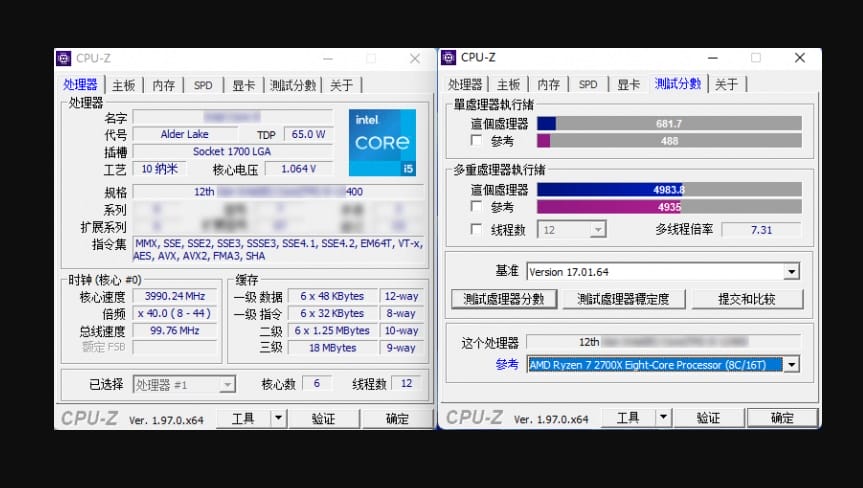
Task: Click the CPU-Z app icon in right window title bar
Action: coord(449,57)
